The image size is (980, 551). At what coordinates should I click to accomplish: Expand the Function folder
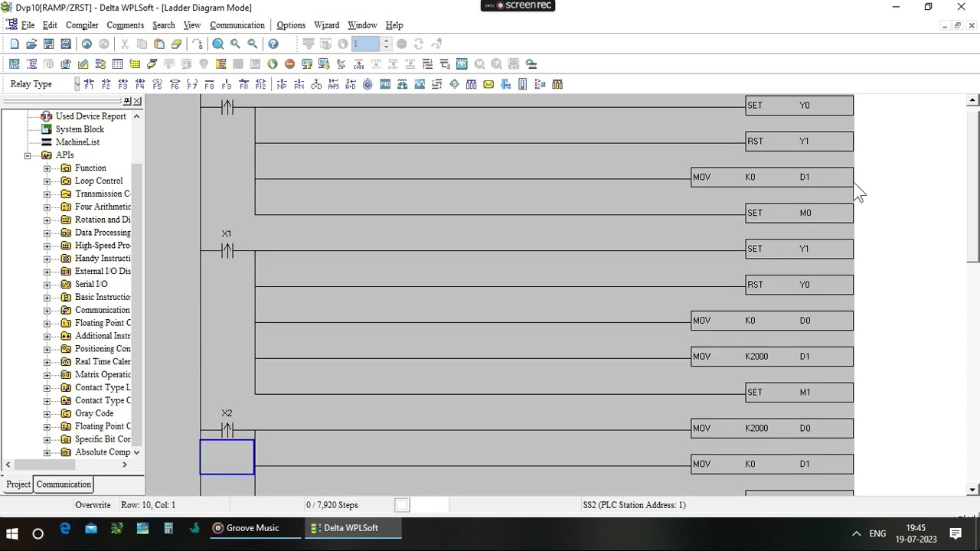47,168
